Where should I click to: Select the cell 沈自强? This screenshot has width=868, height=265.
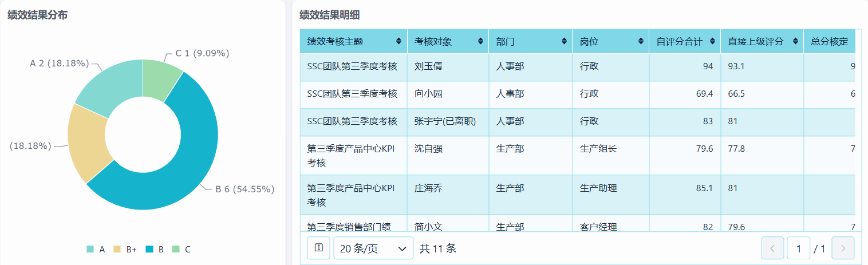[448, 156]
